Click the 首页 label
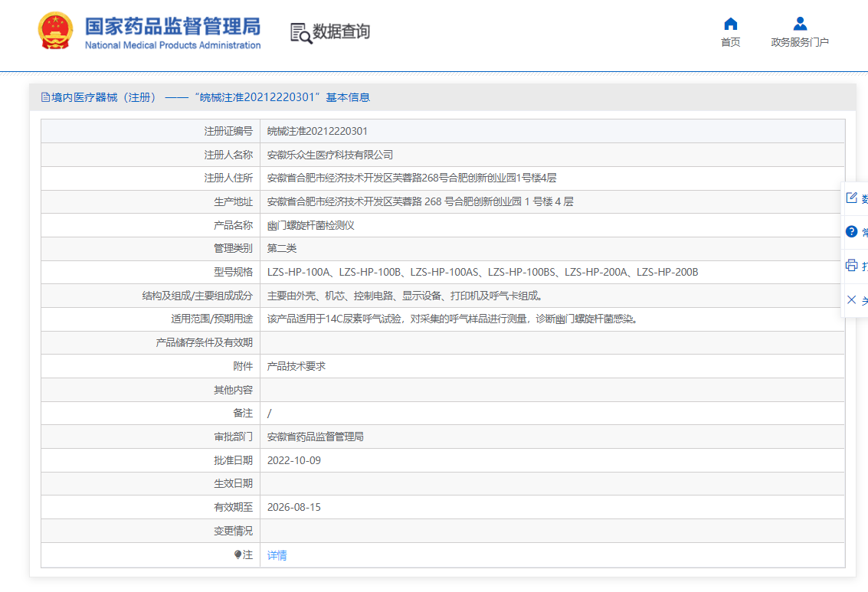This screenshot has width=868, height=592. click(731, 42)
